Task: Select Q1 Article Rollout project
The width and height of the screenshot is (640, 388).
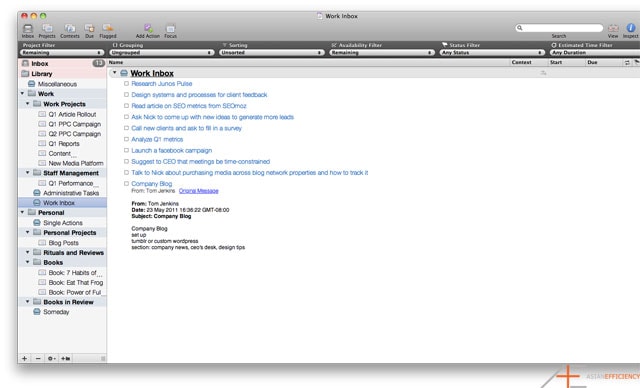Action: tap(72, 114)
